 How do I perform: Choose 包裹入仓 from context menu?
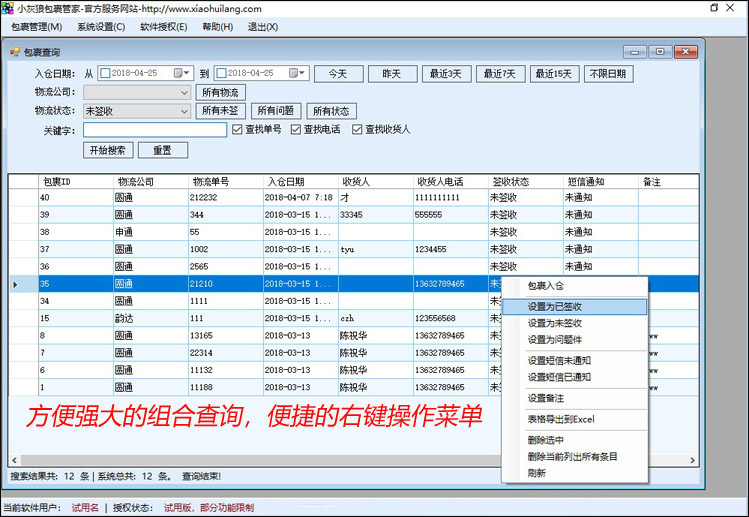(574, 286)
